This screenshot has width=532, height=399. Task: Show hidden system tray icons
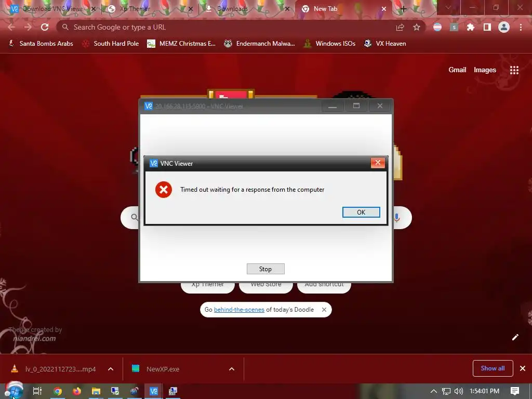[x=434, y=391]
